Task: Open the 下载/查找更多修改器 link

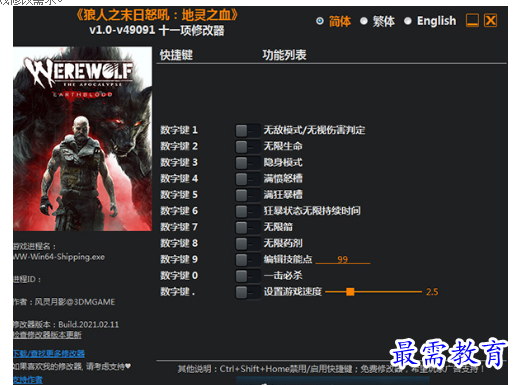Action: tap(49, 353)
